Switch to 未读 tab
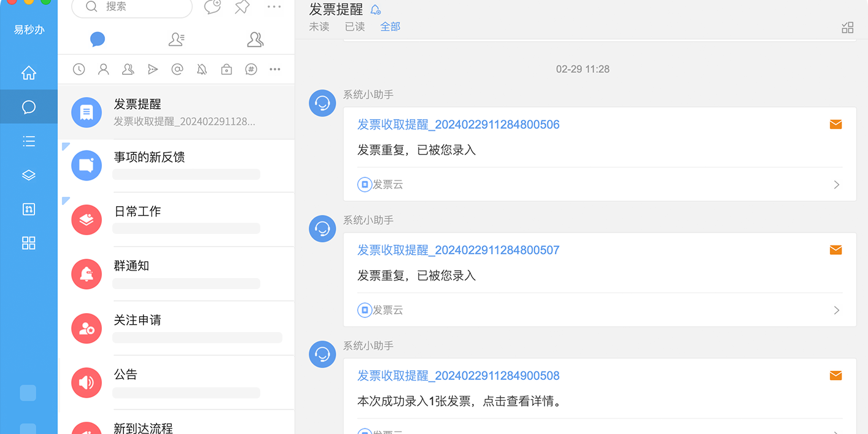Viewport: 868px width, 434px height. point(319,27)
